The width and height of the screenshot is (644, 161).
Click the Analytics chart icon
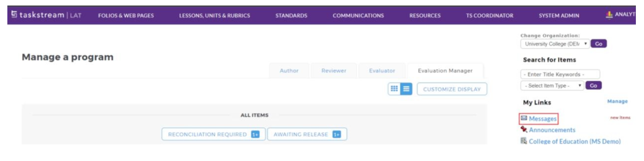coord(609,15)
